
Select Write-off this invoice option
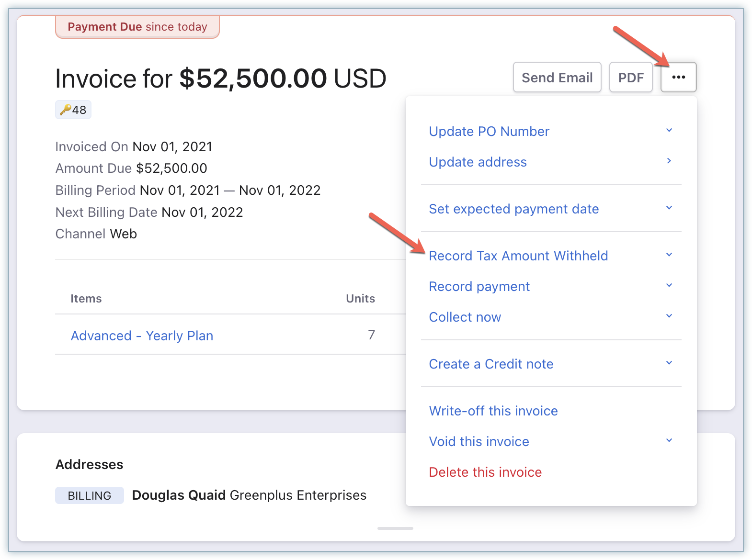tap(493, 411)
